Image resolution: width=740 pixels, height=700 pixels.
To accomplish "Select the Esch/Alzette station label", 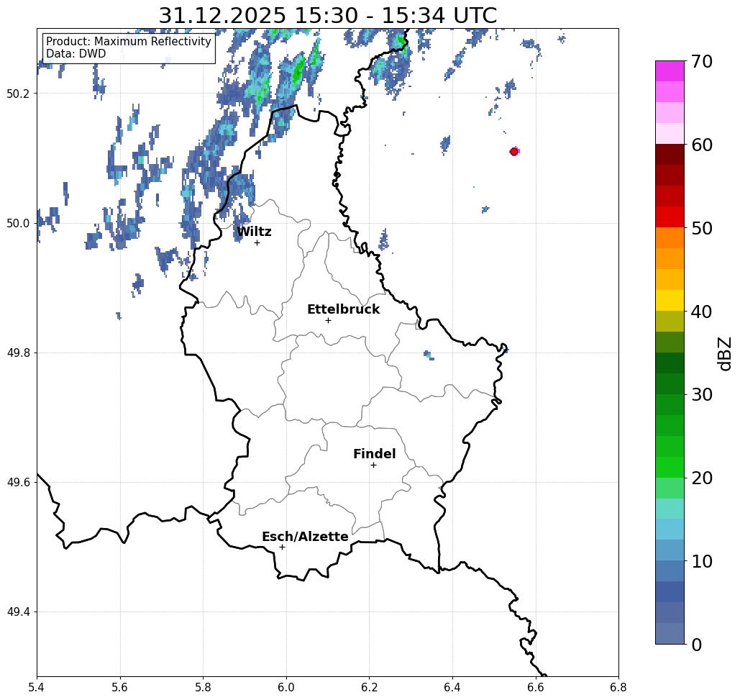I will tap(305, 537).
